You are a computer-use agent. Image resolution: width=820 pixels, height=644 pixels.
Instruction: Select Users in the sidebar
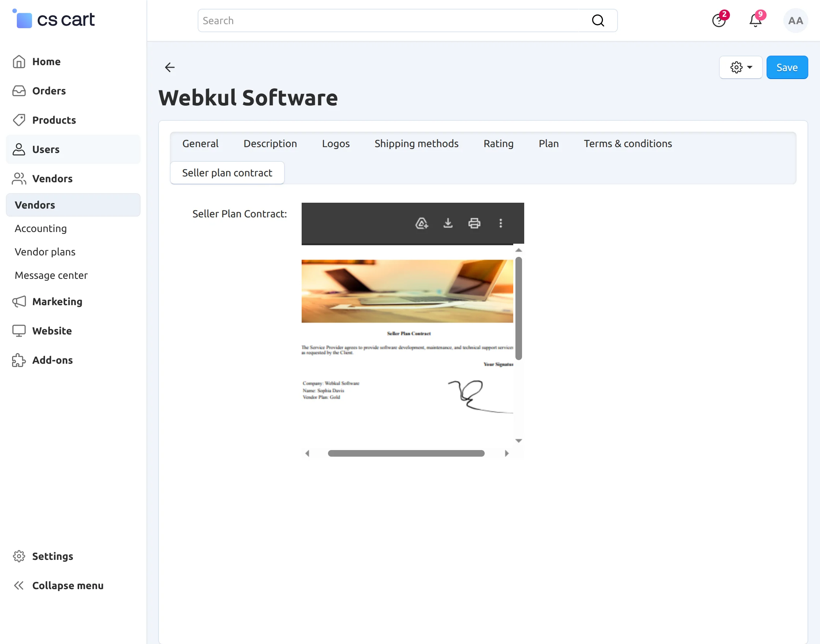coord(73,149)
